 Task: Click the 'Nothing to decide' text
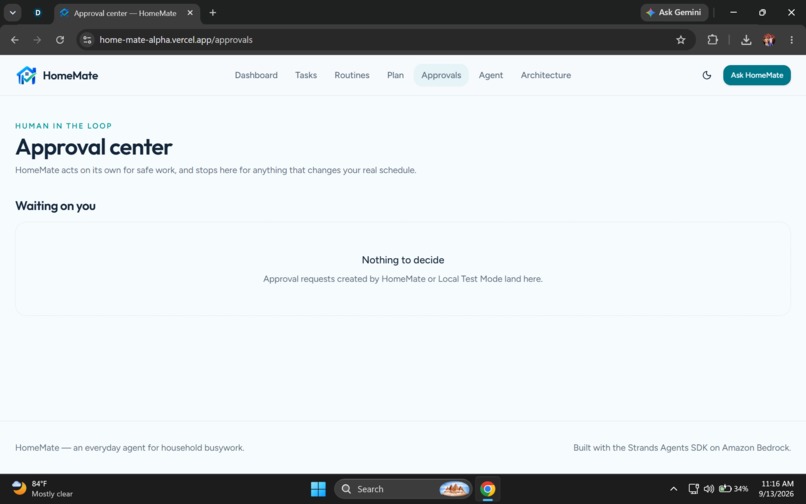[403, 260]
